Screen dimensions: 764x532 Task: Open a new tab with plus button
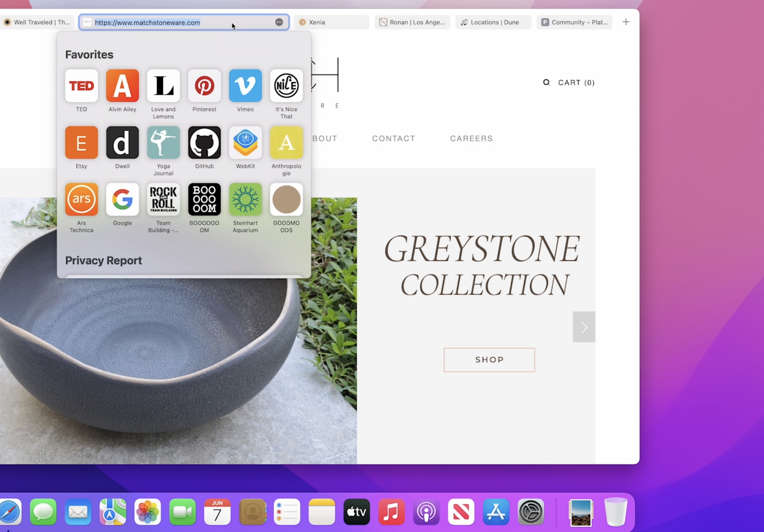point(626,22)
